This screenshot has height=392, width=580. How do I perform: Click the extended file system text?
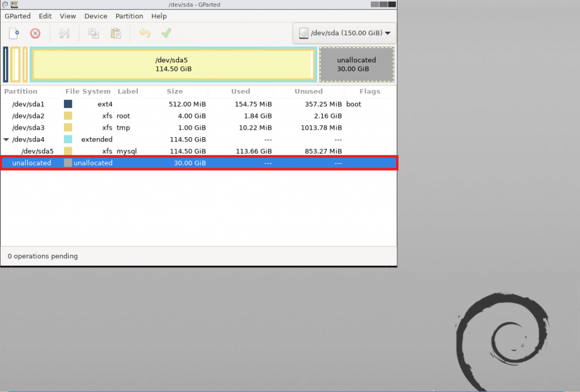tap(97, 139)
